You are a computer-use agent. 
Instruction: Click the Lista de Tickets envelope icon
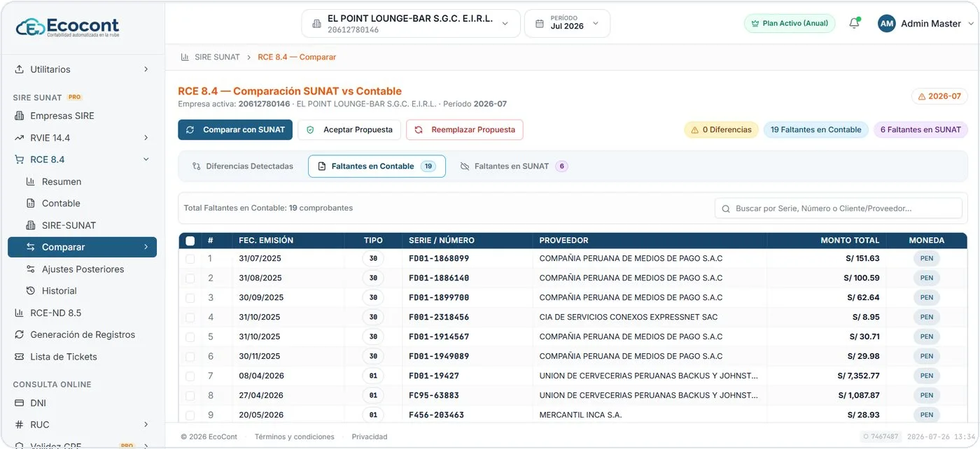coord(19,357)
